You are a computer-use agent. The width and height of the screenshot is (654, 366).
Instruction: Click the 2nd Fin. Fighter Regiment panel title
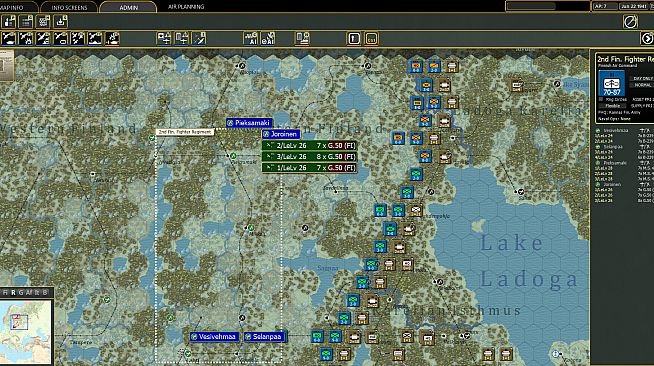tap(625, 59)
